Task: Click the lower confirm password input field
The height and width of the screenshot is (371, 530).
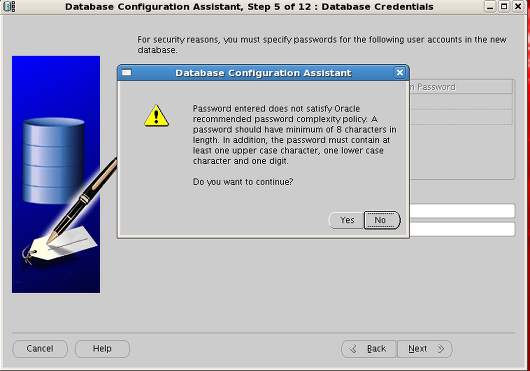Action: pos(462,229)
